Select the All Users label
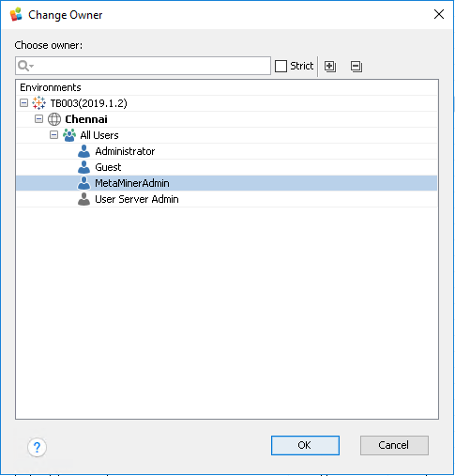Screen dimensions: 455x476 point(99,135)
